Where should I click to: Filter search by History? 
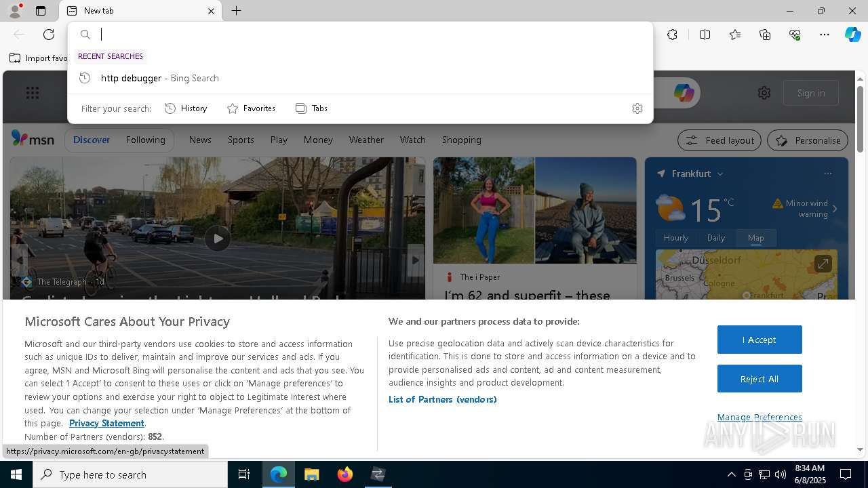point(186,108)
